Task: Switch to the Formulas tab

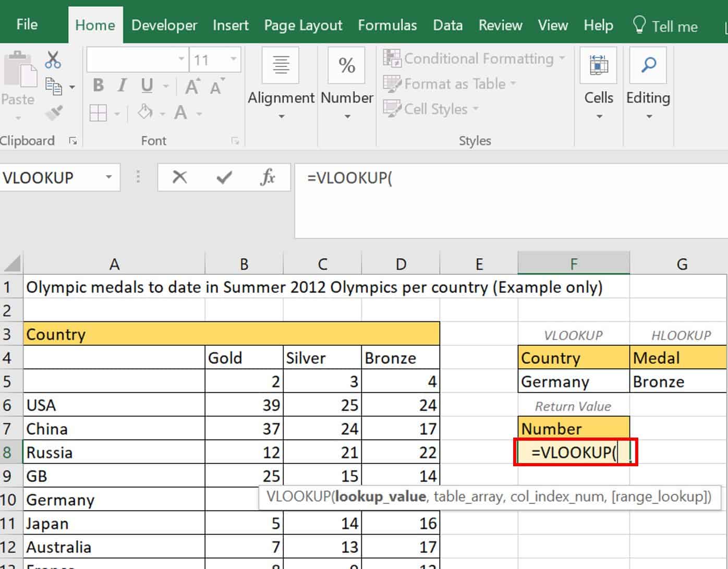Action: pos(387,26)
